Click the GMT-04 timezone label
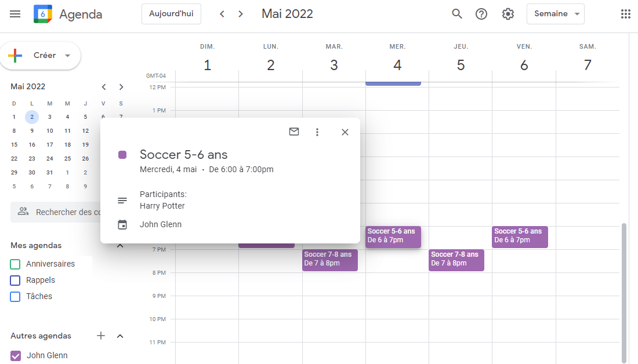Screen dimensions: 638x364 156,76
